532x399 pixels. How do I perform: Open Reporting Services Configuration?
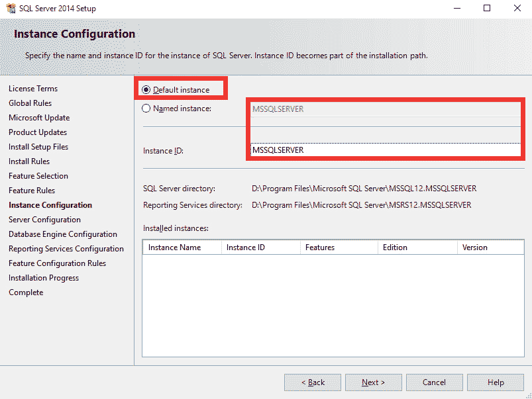(x=66, y=248)
